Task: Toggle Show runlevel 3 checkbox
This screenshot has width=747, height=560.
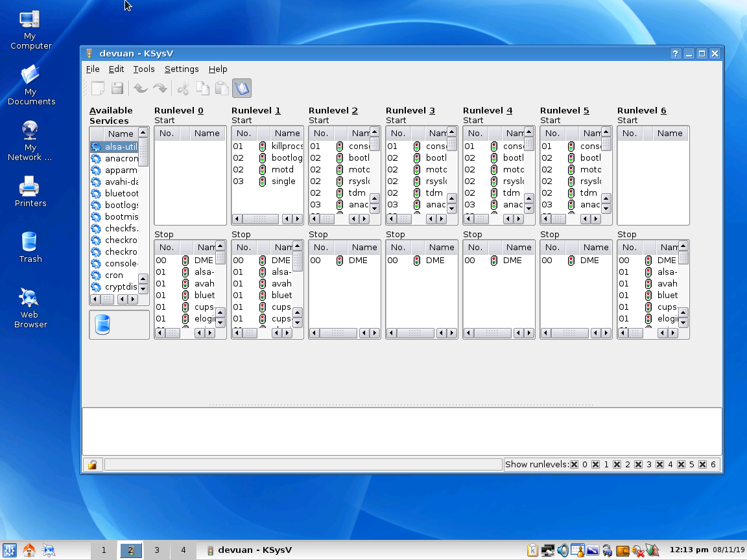Action: click(x=638, y=464)
